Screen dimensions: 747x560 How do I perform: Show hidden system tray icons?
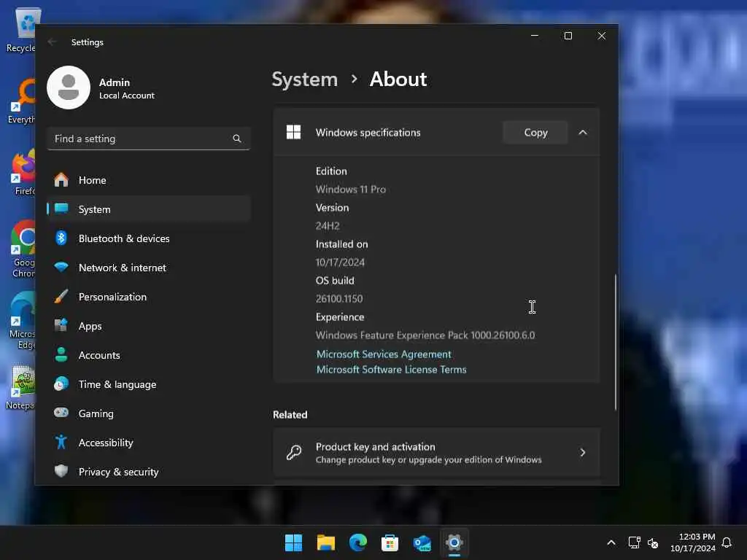611,542
